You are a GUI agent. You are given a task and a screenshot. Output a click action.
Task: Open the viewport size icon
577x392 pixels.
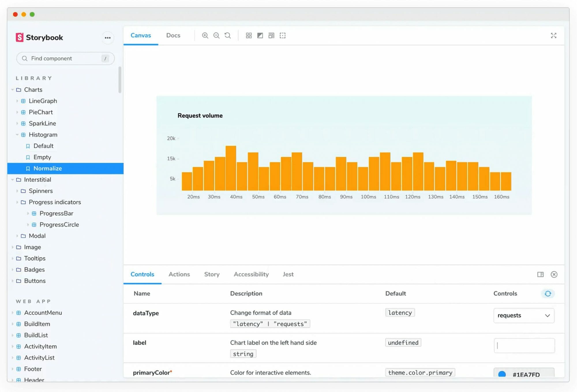tap(271, 35)
